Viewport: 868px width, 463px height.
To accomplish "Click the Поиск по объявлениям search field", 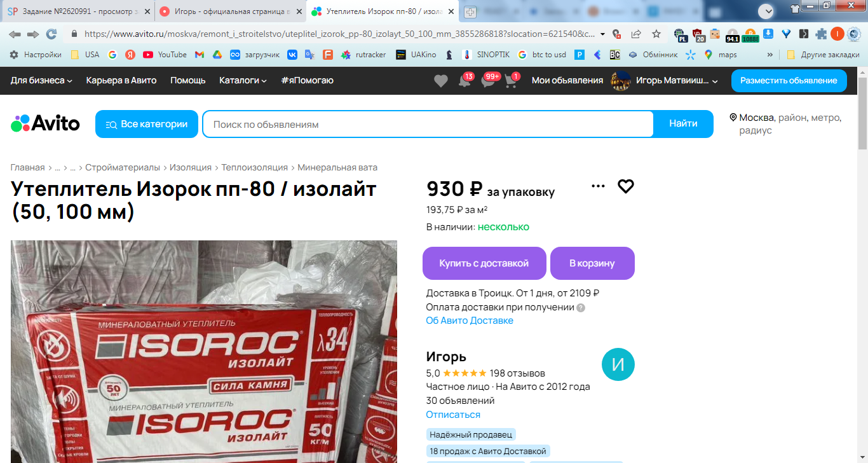I will (428, 124).
